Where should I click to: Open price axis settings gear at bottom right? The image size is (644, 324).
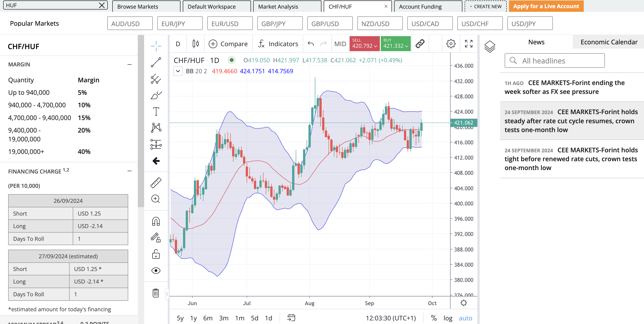click(464, 303)
